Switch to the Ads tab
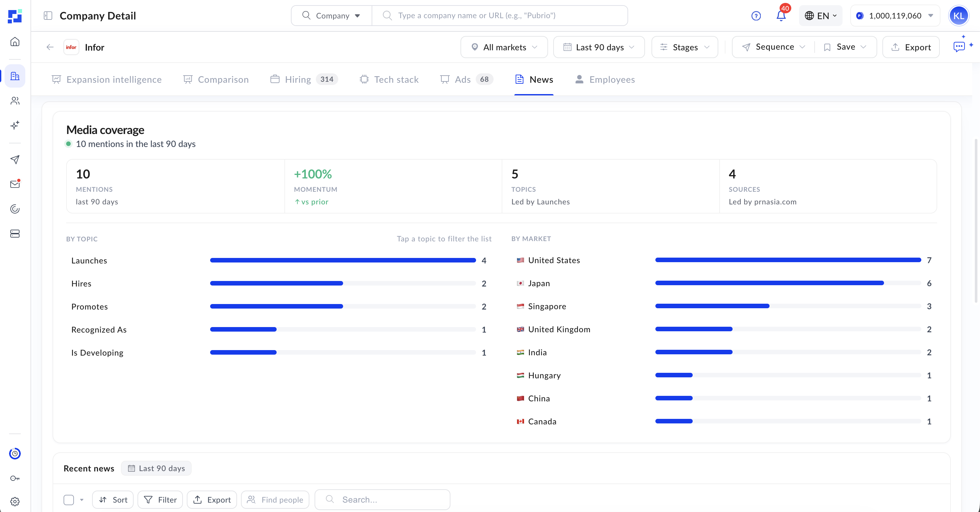 pyautogui.click(x=466, y=79)
